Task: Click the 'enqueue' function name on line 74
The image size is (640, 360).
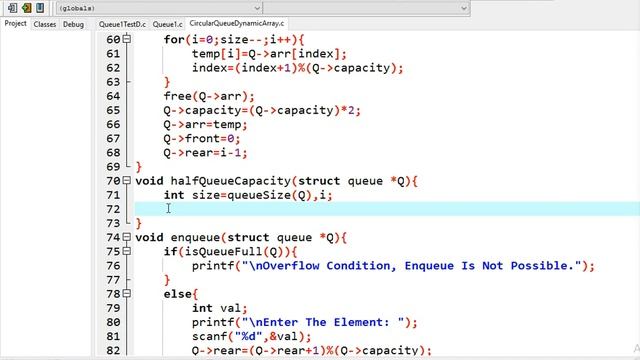Action: click(195, 238)
